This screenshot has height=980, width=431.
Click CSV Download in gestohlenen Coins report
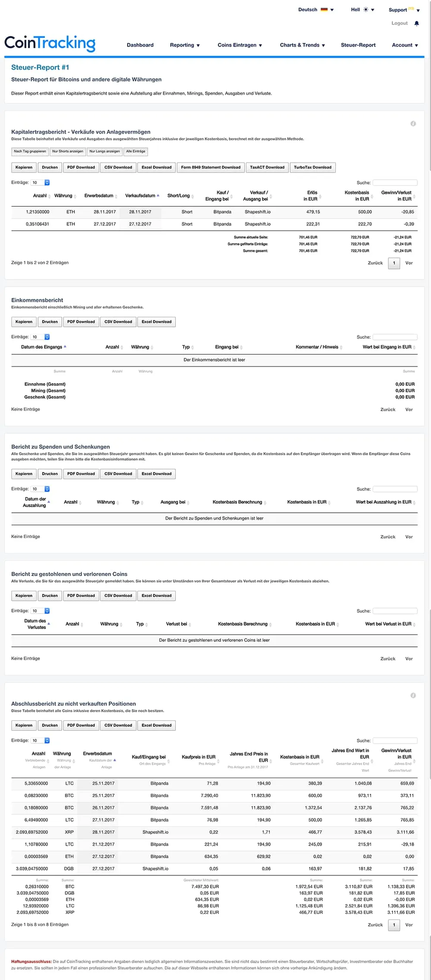[x=118, y=596]
